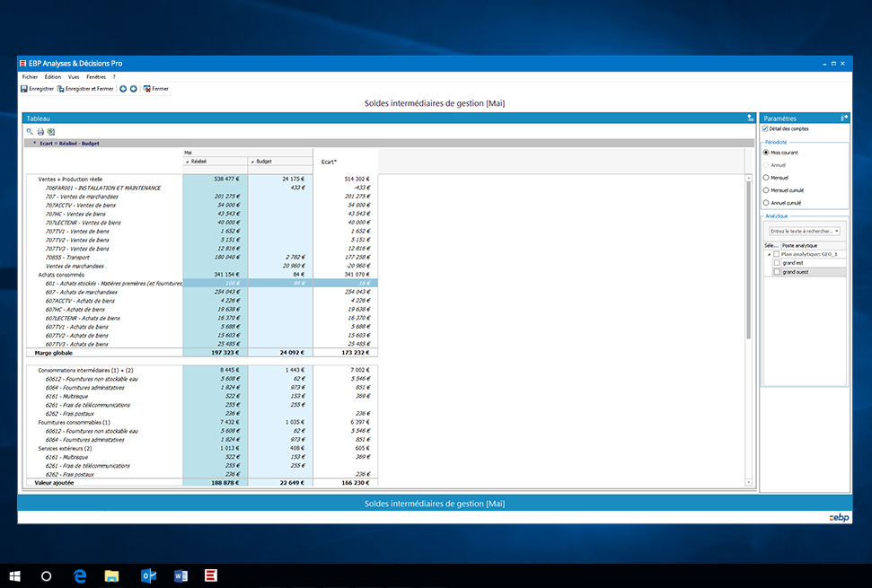This screenshot has height=588, width=872.
Task: Select the Achats consommés row label
Action: point(61,275)
